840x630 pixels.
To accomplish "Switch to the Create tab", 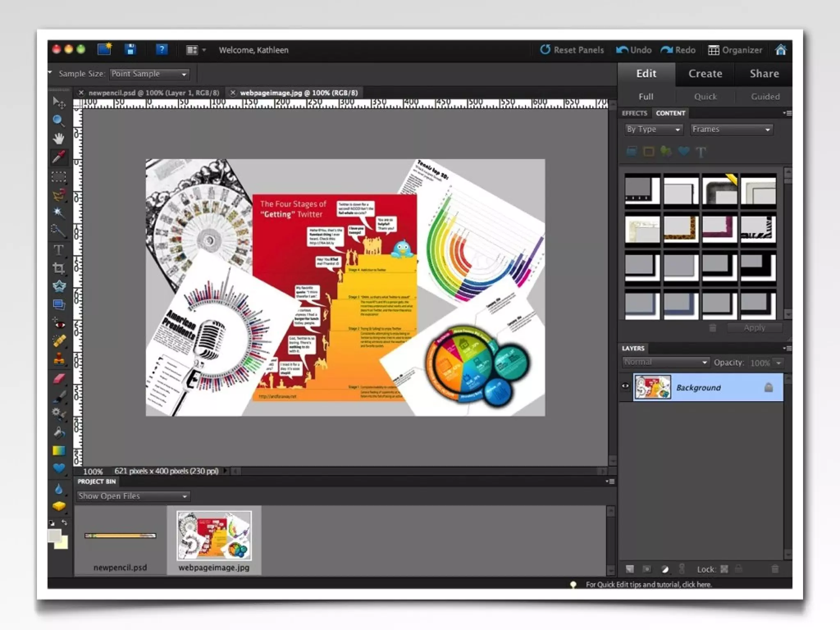I will (x=705, y=74).
